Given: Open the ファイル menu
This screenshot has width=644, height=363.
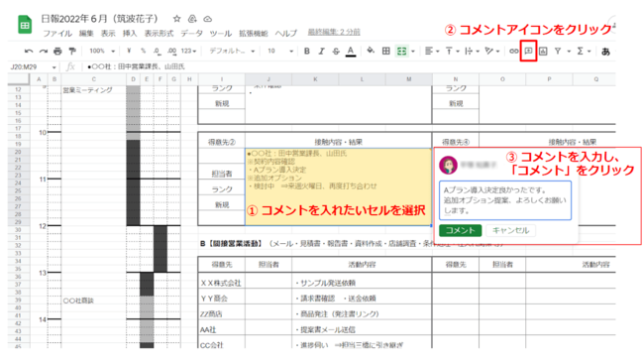Looking at the screenshot, I should tap(57, 34).
